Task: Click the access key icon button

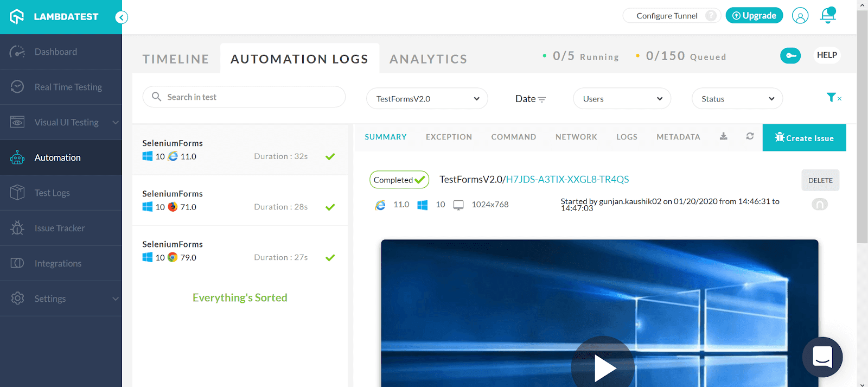Action: tap(790, 55)
